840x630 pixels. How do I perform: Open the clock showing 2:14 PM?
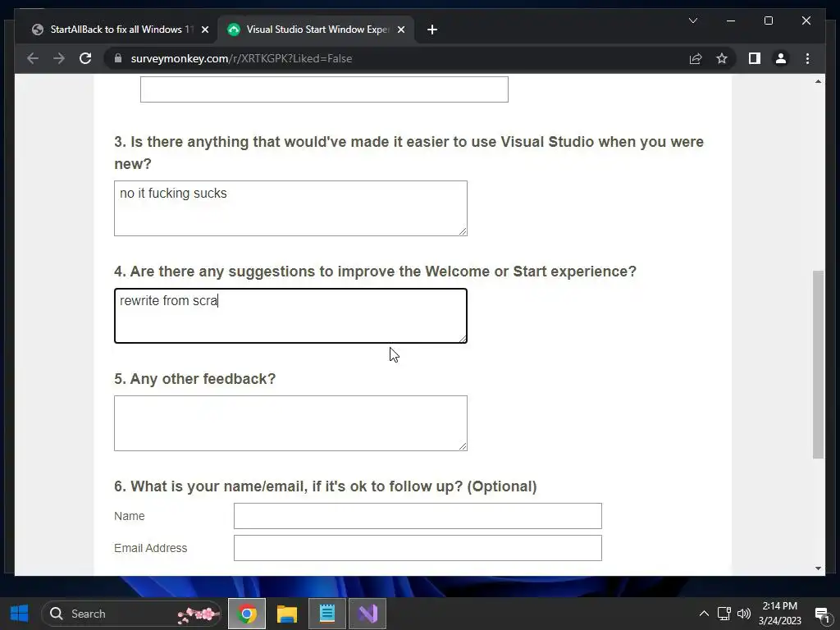(x=779, y=614)
